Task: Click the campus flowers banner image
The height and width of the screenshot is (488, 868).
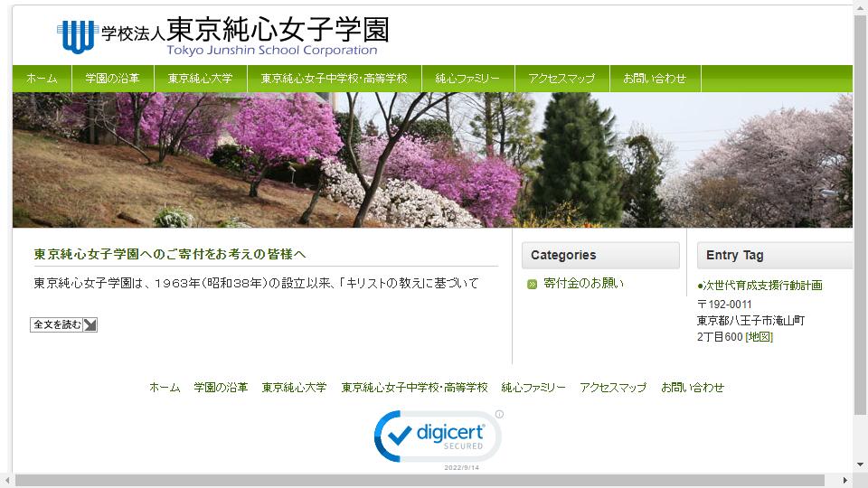Action: 432,160
